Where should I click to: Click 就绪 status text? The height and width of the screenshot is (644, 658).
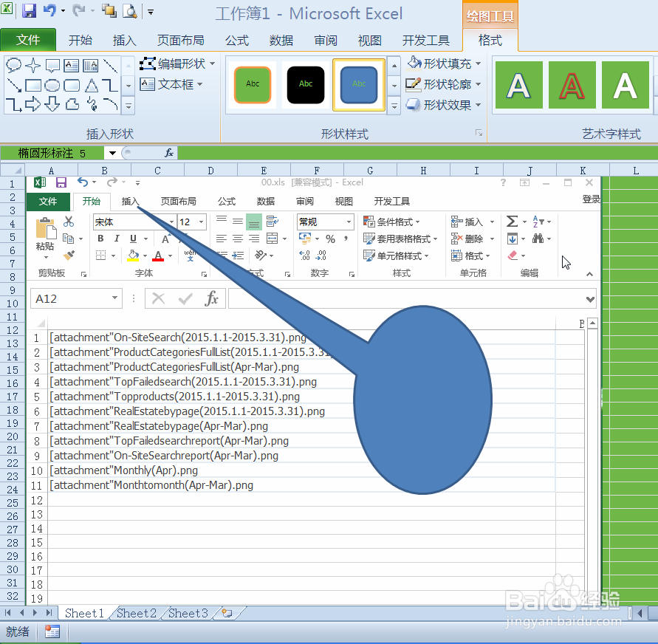pyautogui.click(x=18, y=631)
